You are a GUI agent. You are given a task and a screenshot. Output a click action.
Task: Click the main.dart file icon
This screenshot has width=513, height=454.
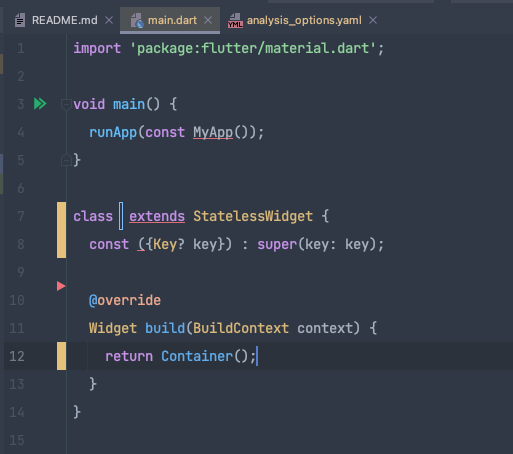(137, 20)
